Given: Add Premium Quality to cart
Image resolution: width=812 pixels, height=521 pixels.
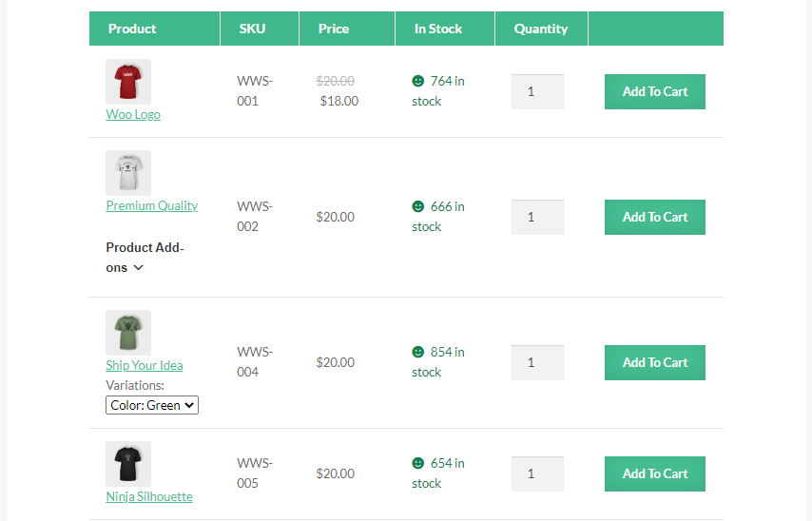Looking at the screenshot, I should tap(654, 217).
